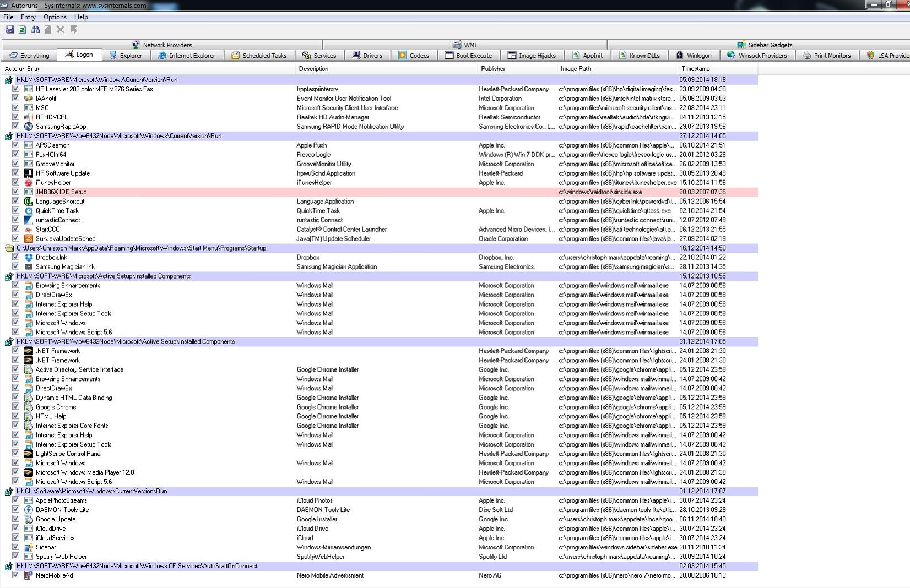
Task: Sort by the Autorun Entry column header
Action: pyautogui.click(x=149, y=69)
